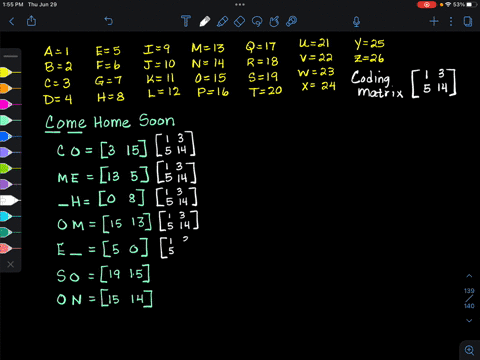Close the pen favorites toolbar

pyautogui.click(x=10, y=264)
